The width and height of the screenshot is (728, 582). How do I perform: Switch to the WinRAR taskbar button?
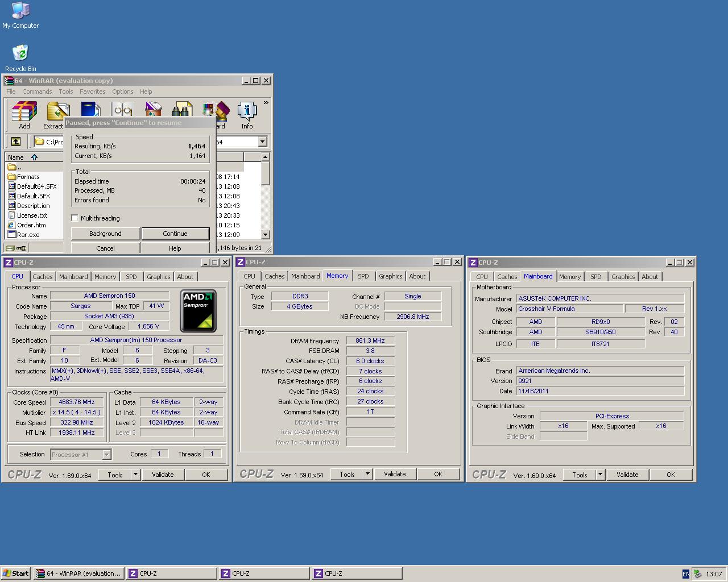click(x=78, y=573)
